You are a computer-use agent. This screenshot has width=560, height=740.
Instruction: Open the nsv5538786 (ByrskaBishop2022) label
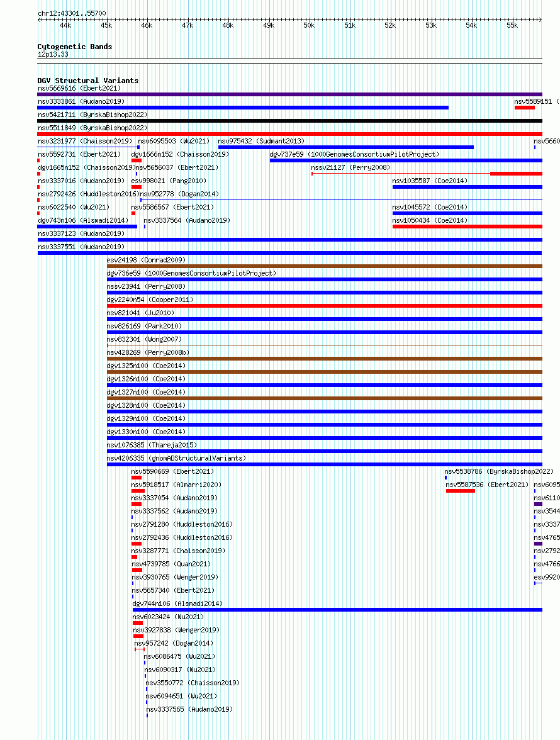[499, 471]
